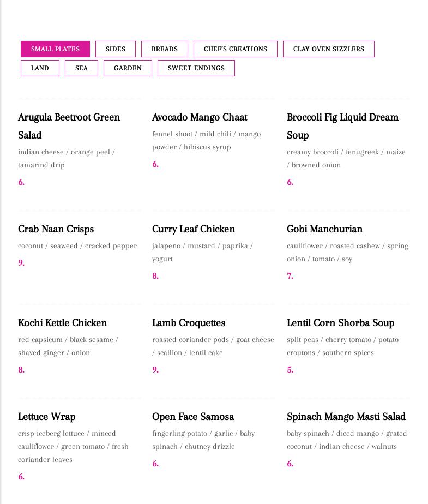Select the Spinach Mango Masti Salad item
This screenshot has width=428, height=504.
click(x=346, y=417)
